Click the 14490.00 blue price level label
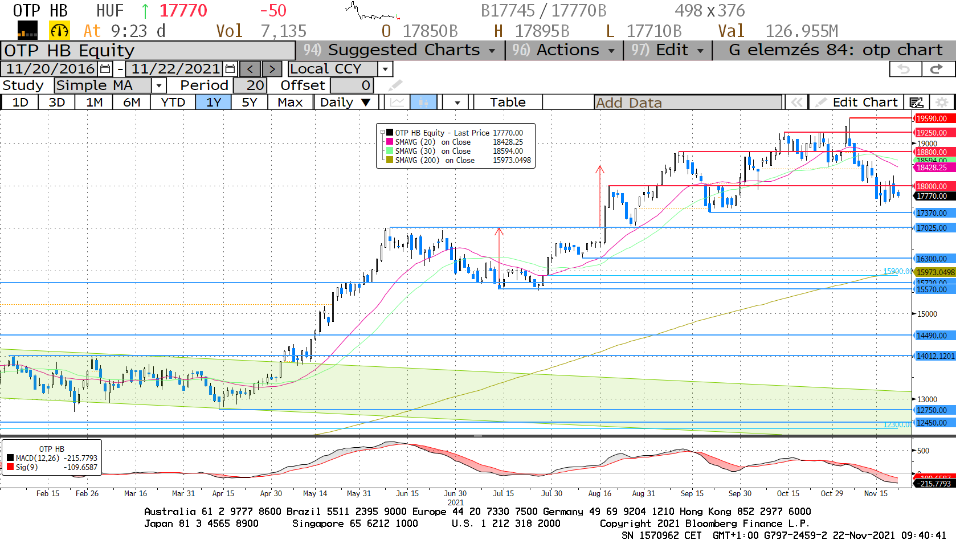The image size is (956, 560). pos(934,336)
